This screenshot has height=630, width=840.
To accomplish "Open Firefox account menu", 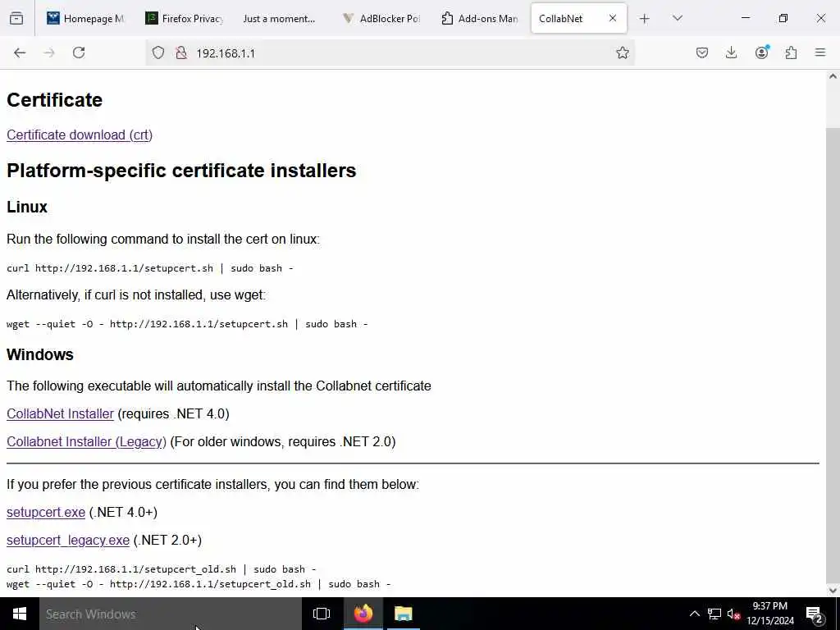I will coord(761,52).
